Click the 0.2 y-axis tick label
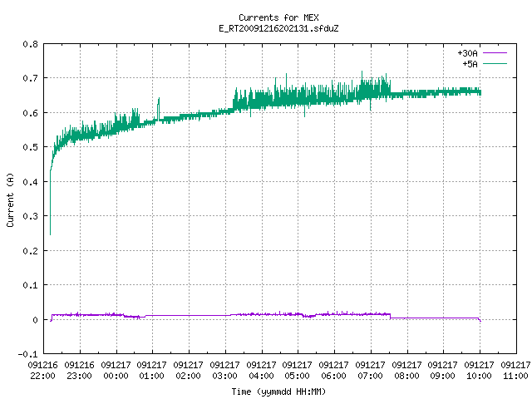 (30, 251)
